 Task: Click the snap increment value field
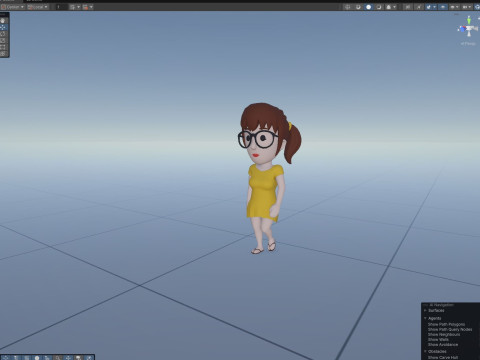[62, 7]
